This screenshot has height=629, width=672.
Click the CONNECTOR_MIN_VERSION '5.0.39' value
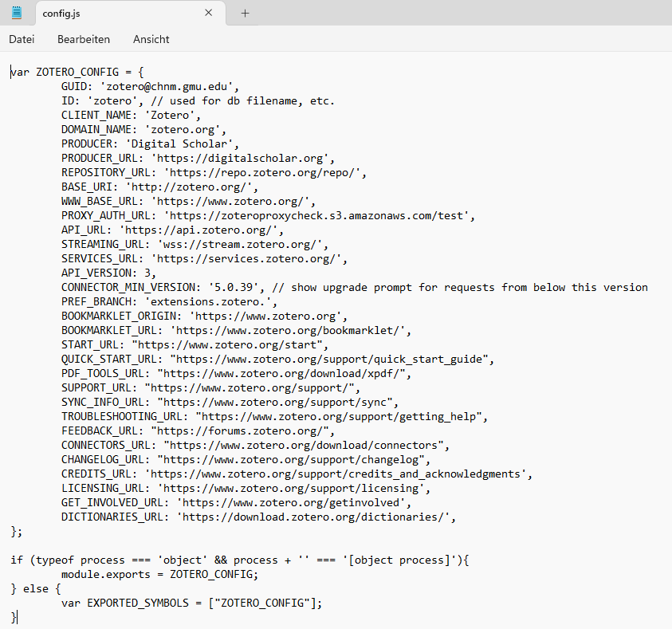click(x=234, y=288)
